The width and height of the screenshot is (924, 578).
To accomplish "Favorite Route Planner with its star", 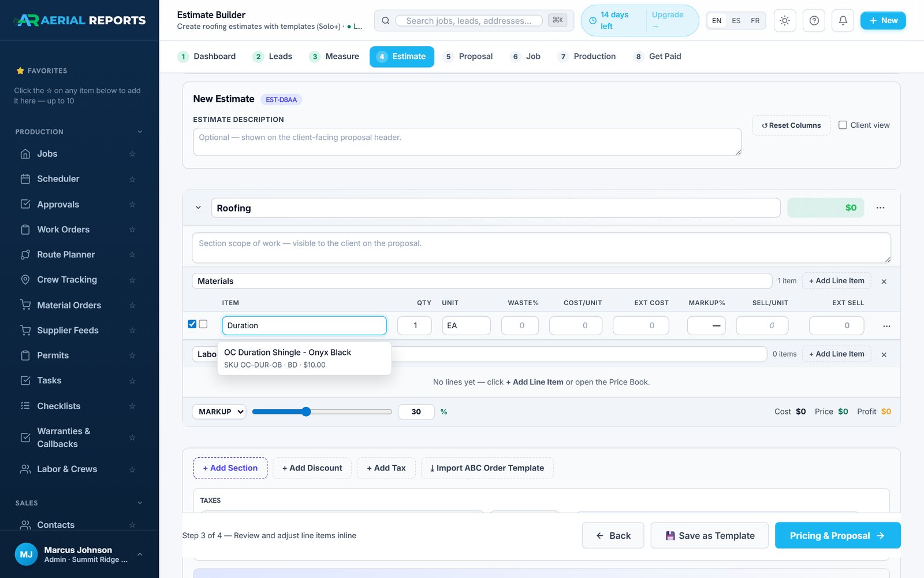I will [132, 255].
